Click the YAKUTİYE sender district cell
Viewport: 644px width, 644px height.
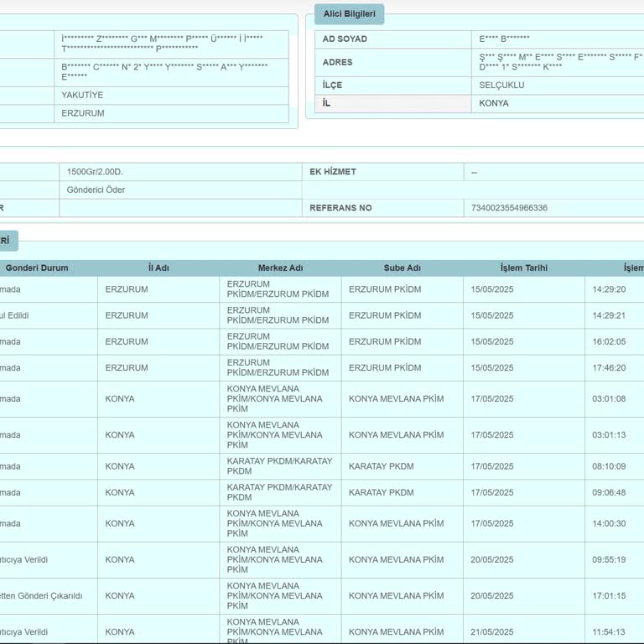171,96
